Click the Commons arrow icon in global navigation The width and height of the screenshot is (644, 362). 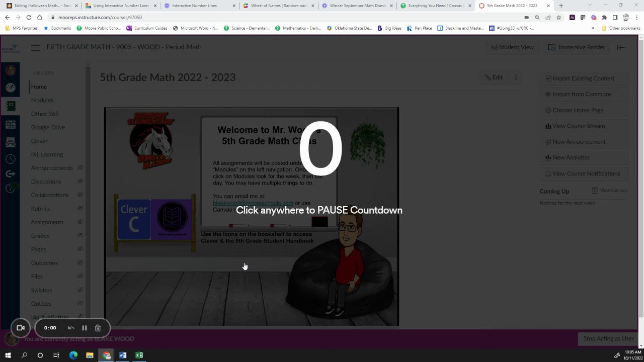[x=10, y=173]
